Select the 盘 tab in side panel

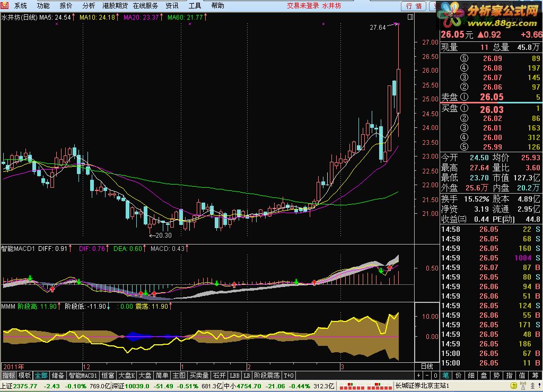click(484, 376)
